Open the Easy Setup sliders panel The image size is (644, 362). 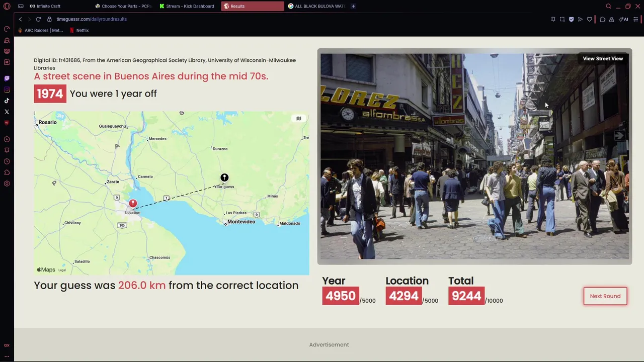click(x=636, y=19)
